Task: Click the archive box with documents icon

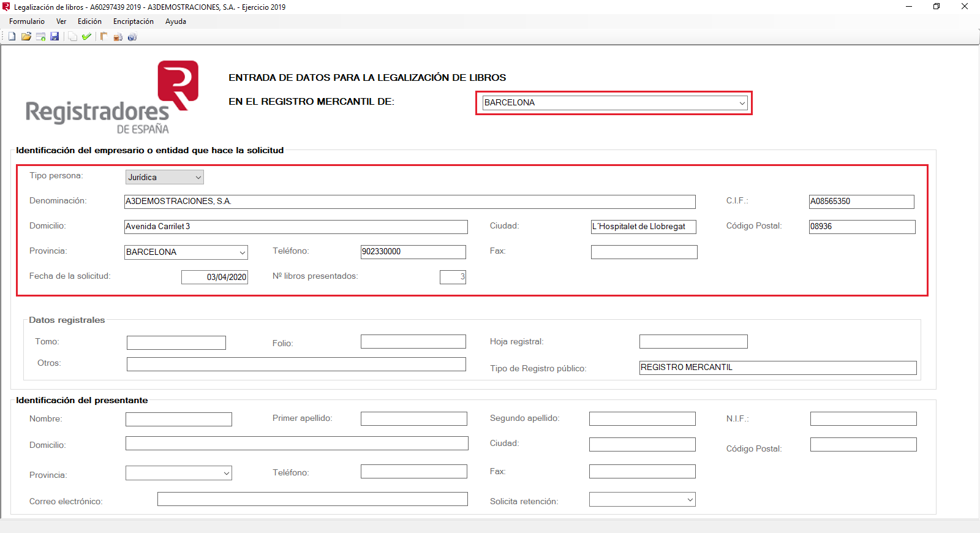Action: tap(118, 37)
